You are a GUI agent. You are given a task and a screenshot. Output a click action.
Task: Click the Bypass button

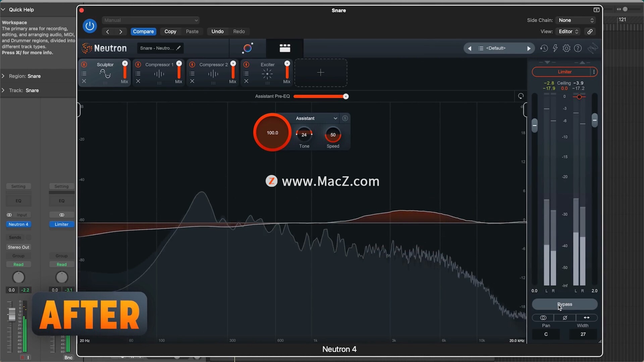(565, 304)
